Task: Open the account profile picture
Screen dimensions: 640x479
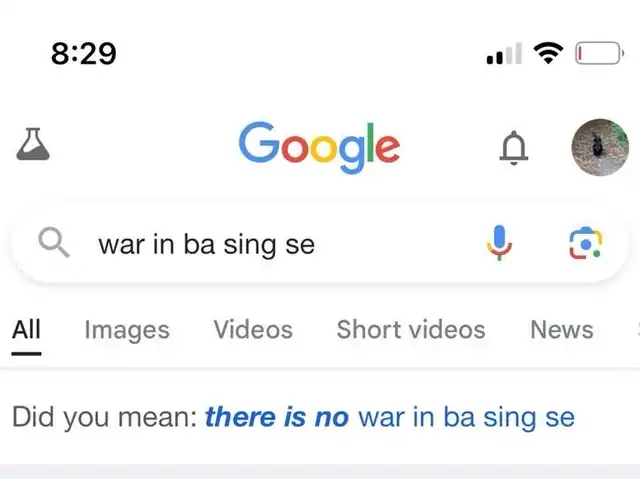Action: pos(600,147)
